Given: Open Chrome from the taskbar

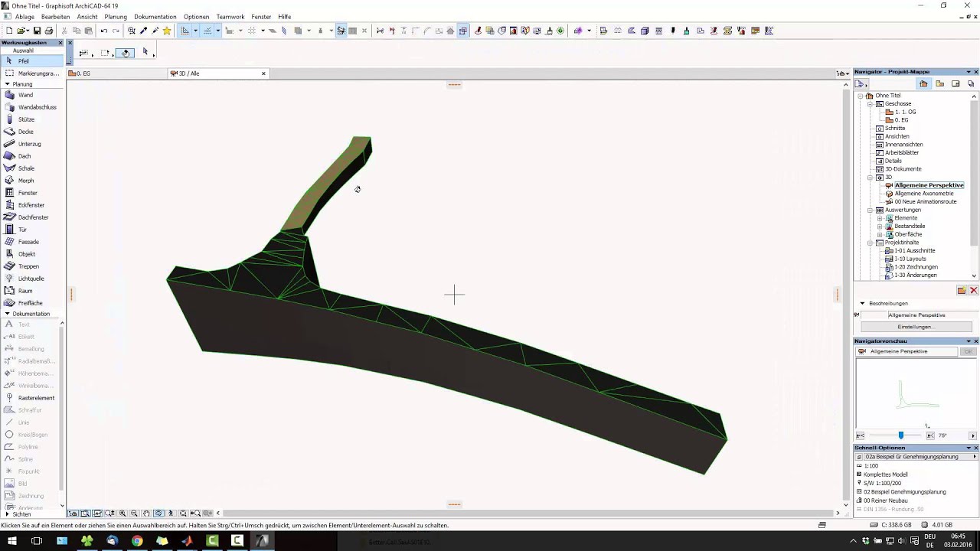Looking at the screenshot, I should (x=137, y=541).
